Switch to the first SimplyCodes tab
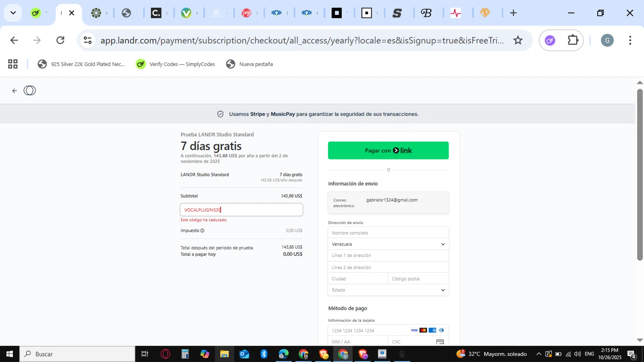Image resolution: width=644 pixels, height=362 pixels. [x=36, y=13]
